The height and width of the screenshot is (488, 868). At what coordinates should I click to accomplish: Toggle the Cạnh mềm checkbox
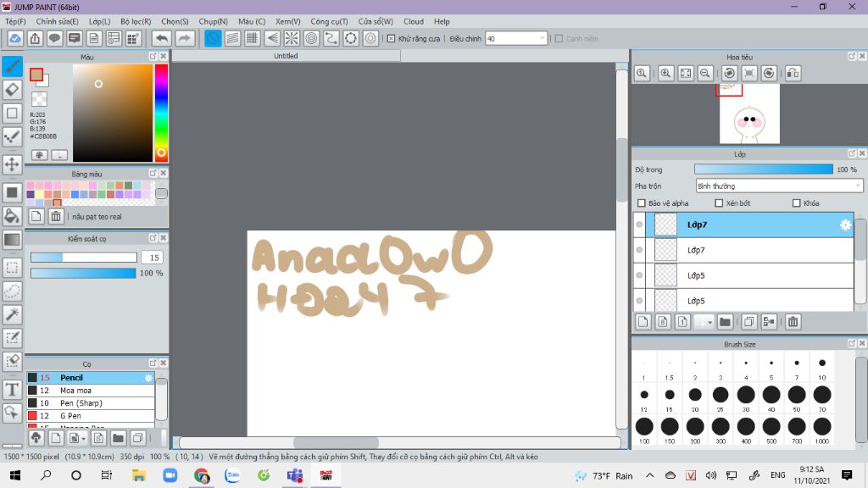pos(559,39)
